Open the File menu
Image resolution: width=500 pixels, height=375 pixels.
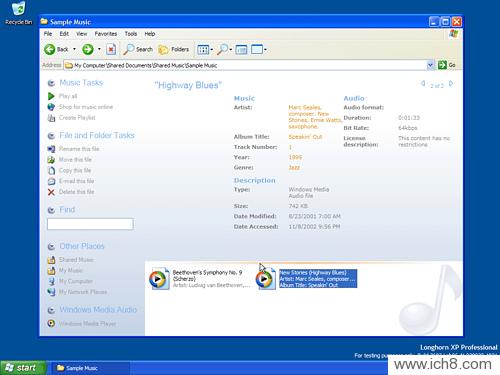(x=48, y=34)
